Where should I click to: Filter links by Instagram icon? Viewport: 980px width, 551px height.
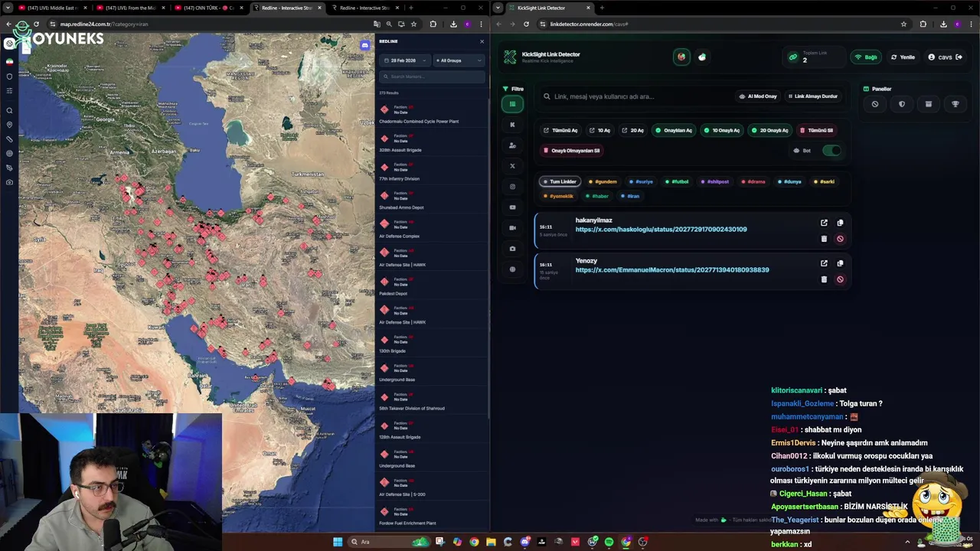[512, 187]
